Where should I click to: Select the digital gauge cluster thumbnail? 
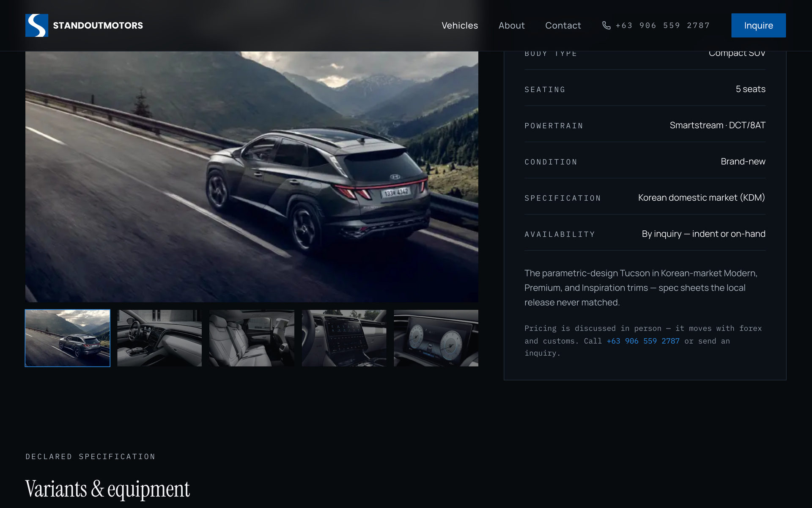436,338
